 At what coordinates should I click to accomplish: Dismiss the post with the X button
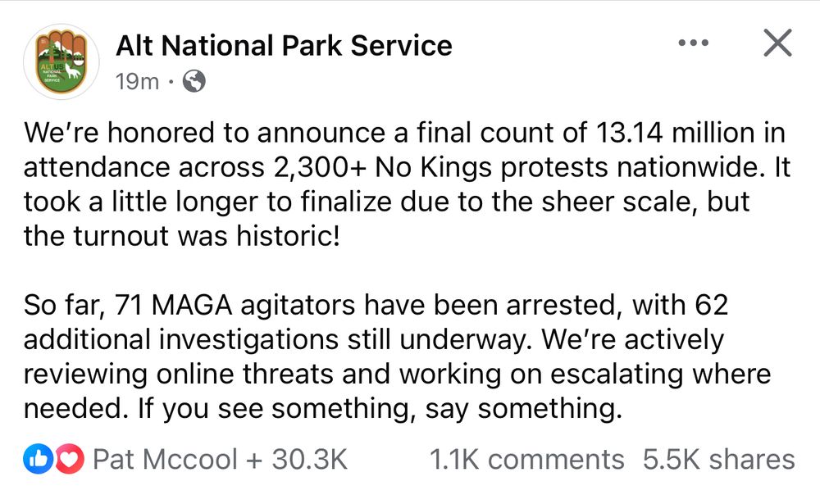coord(777,43)
